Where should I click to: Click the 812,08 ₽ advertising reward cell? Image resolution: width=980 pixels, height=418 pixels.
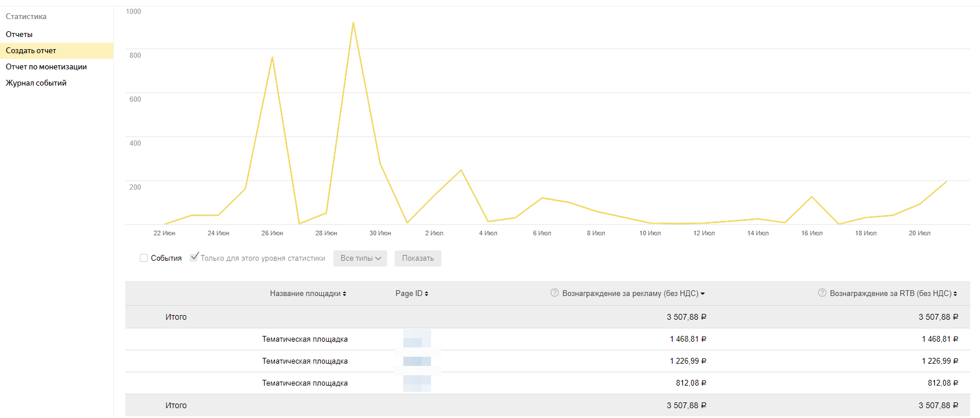point(691,383)
